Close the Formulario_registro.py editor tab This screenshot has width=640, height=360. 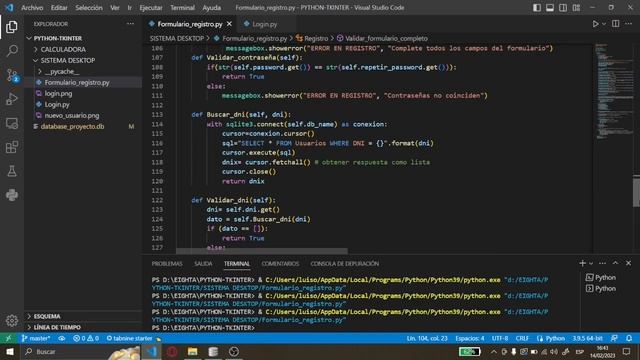pos(229,24)
